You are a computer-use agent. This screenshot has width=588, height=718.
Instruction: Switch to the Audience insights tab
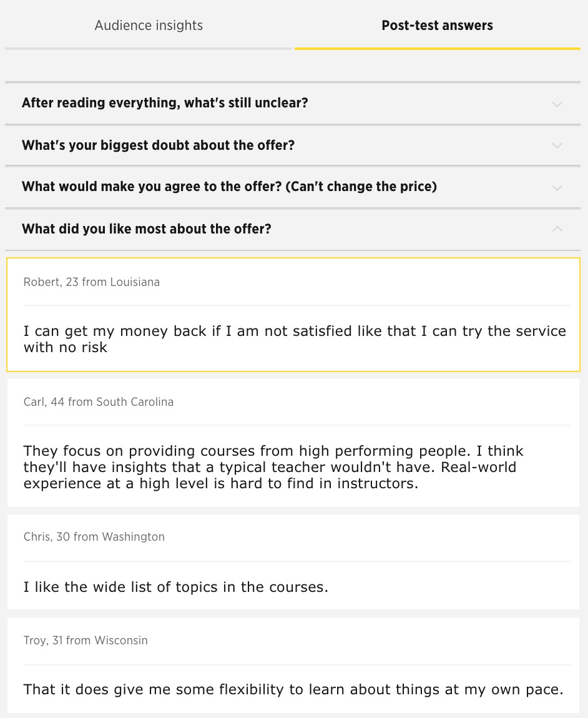[x=149, y=26]
